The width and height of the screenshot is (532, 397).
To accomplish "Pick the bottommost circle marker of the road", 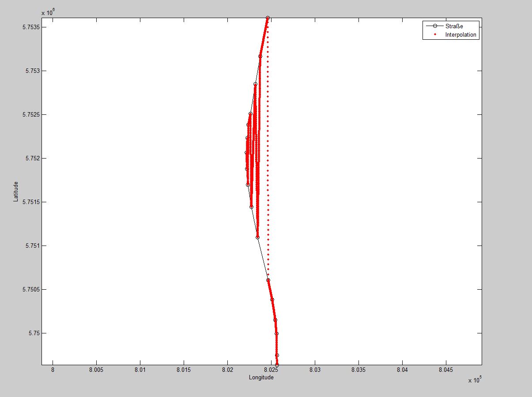I will tap(277, 365).
